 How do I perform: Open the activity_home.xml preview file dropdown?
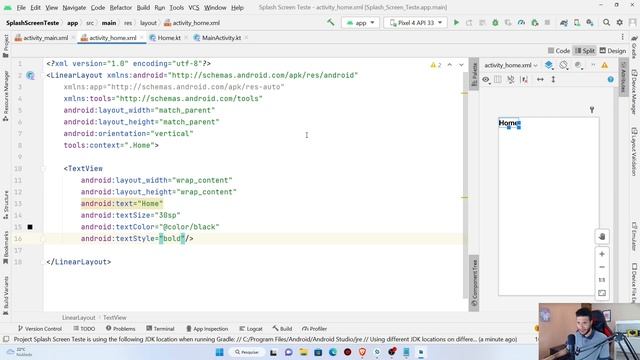click(x=511, y=65)
